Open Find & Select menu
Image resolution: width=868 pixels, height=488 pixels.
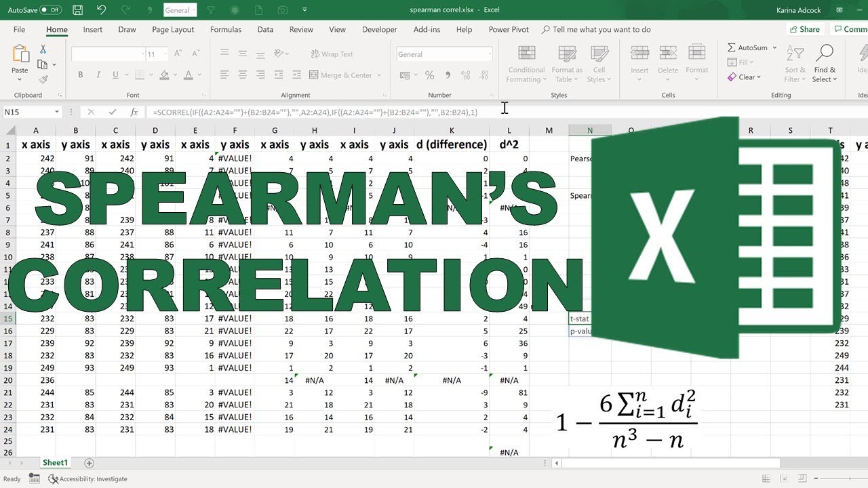825,64
